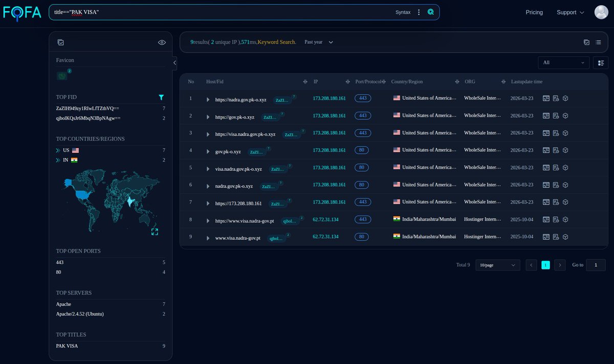614x364 pixels.
Task: Open the history record icon for row 8
Action: point(556,220)
